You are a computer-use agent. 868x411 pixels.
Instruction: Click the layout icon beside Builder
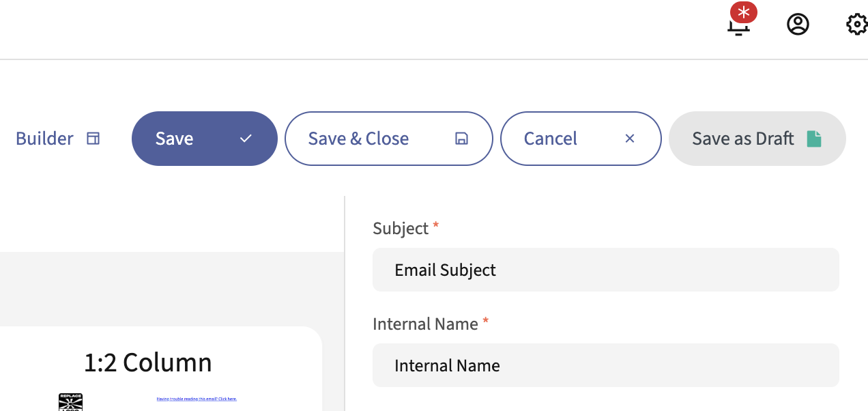pos(93,139)
